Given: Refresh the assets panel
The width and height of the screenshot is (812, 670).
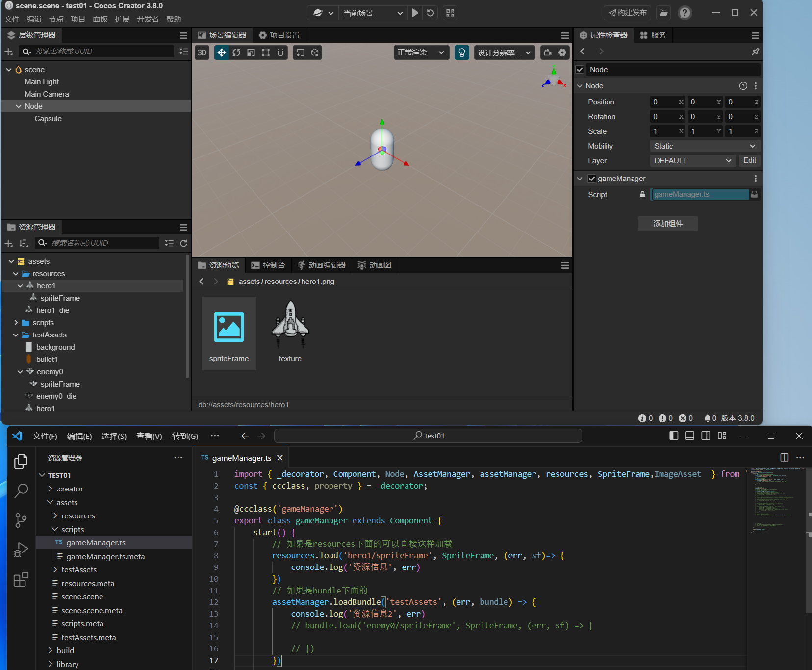Looking at the screenshot, I should [184, 243].
